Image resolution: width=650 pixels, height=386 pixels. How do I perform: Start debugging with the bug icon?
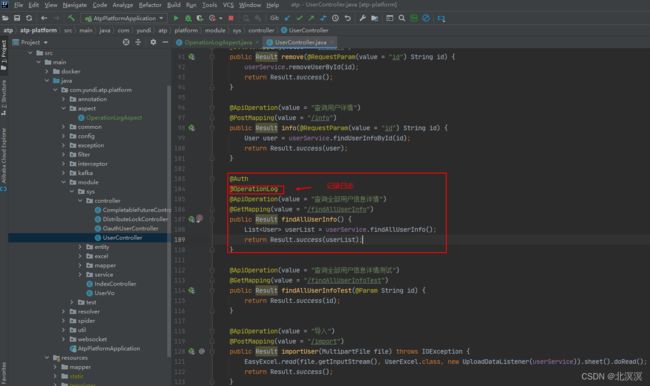click(x=188, y=18)
